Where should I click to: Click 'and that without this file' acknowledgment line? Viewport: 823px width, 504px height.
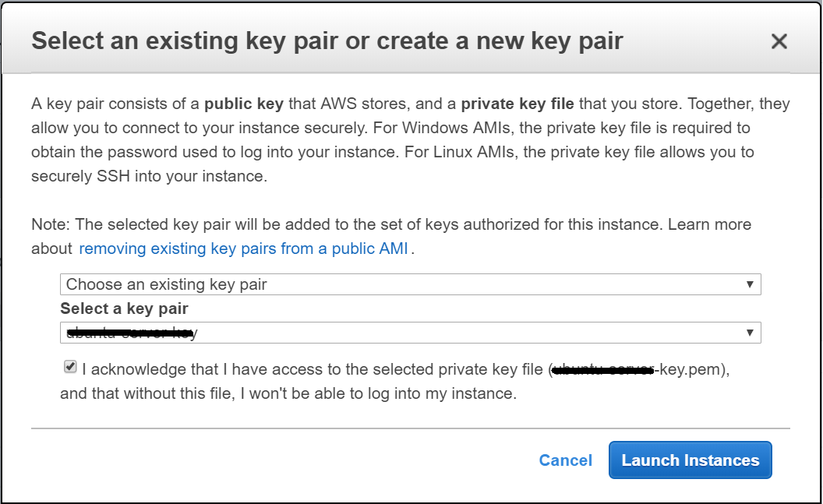click(x=288, y=393)
